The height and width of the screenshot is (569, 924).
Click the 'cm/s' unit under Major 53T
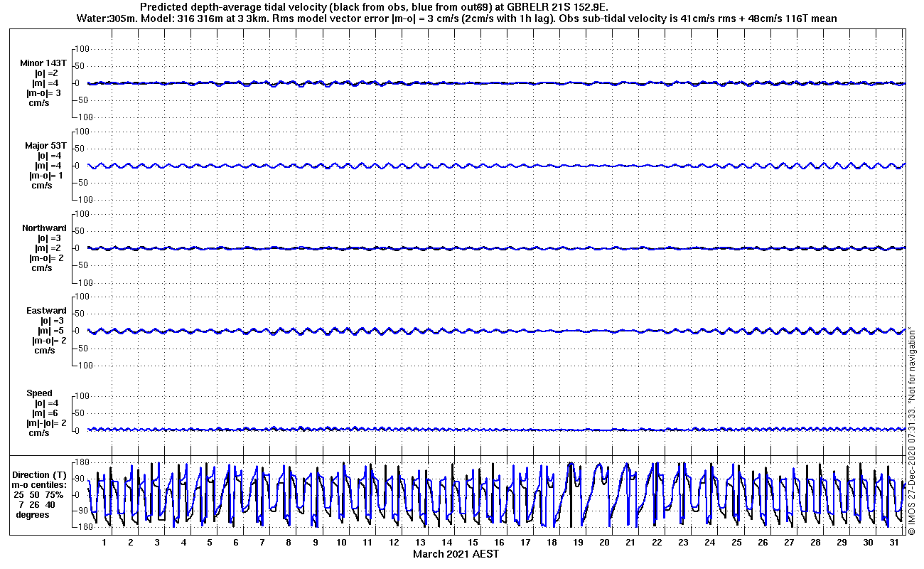coord(42,186)
